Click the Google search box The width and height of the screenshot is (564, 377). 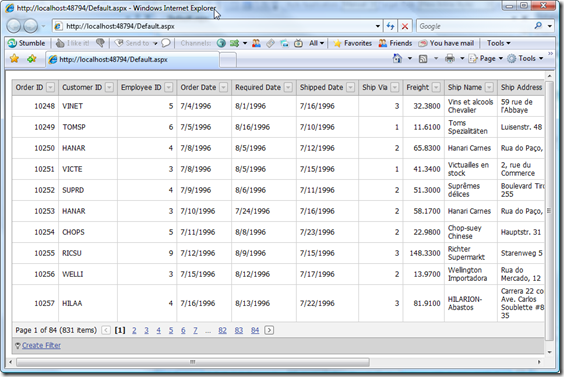click(475, 26)
